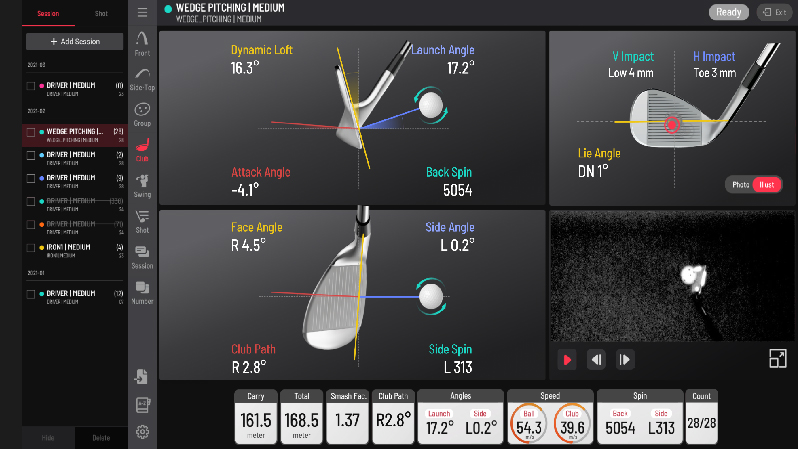Open the hamburger menu at top of sidebar
Screen dimensions: 798x449
(x=142, y=13)
